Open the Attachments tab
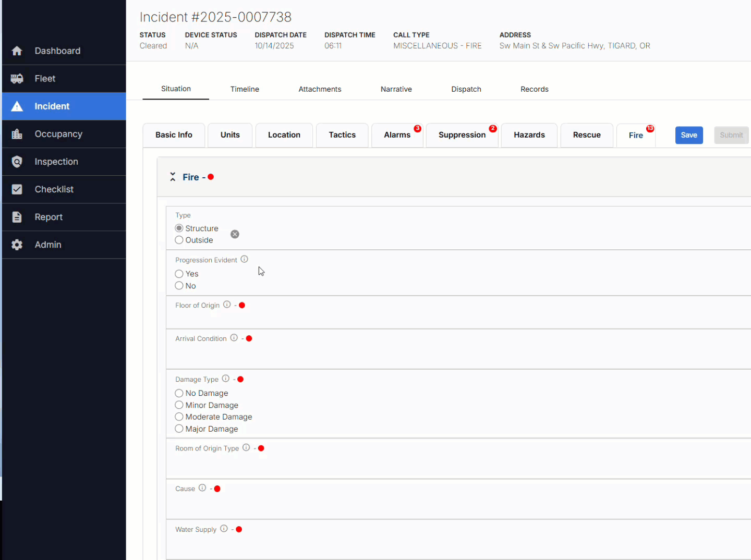The width and height of the screenshot is (751, 560). [320, 89]
